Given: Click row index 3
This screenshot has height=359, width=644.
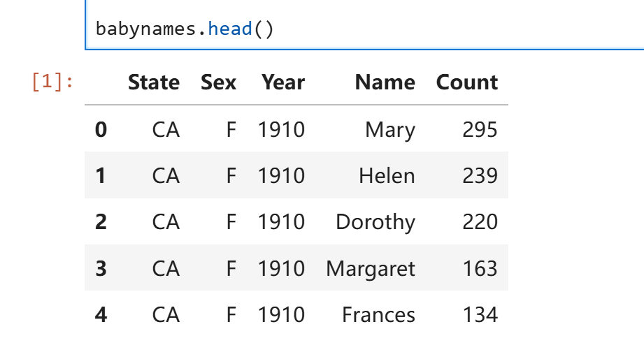Looking at the screenshot, I should click(101, 268).
